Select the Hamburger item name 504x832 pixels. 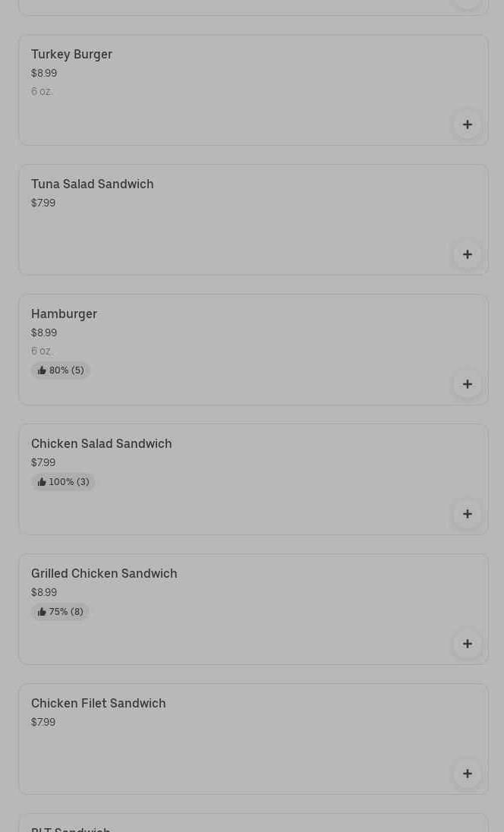coord(64,314)
